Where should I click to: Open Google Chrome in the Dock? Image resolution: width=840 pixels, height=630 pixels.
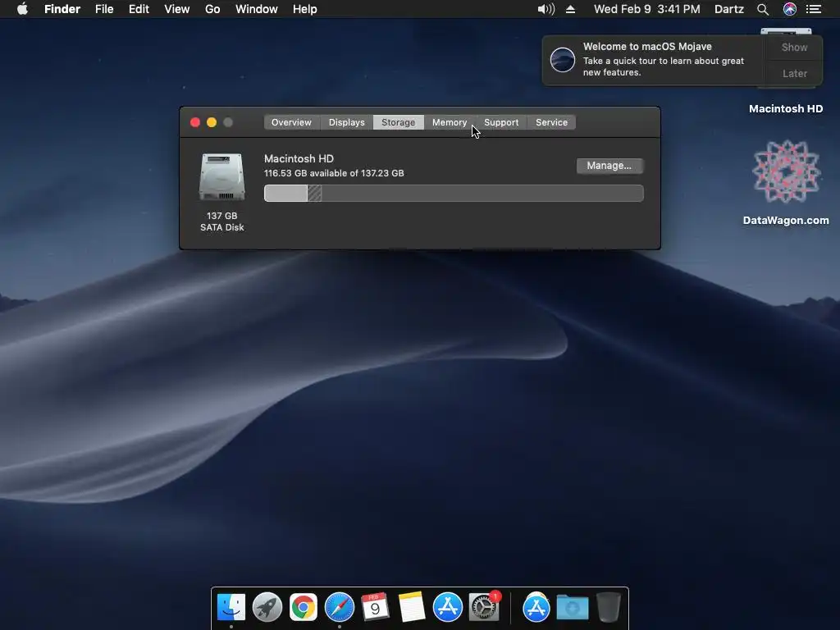[x=304, y=608]
